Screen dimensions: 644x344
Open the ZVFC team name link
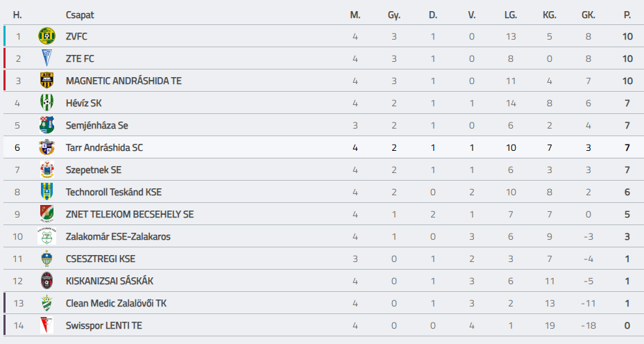point(76,36)
